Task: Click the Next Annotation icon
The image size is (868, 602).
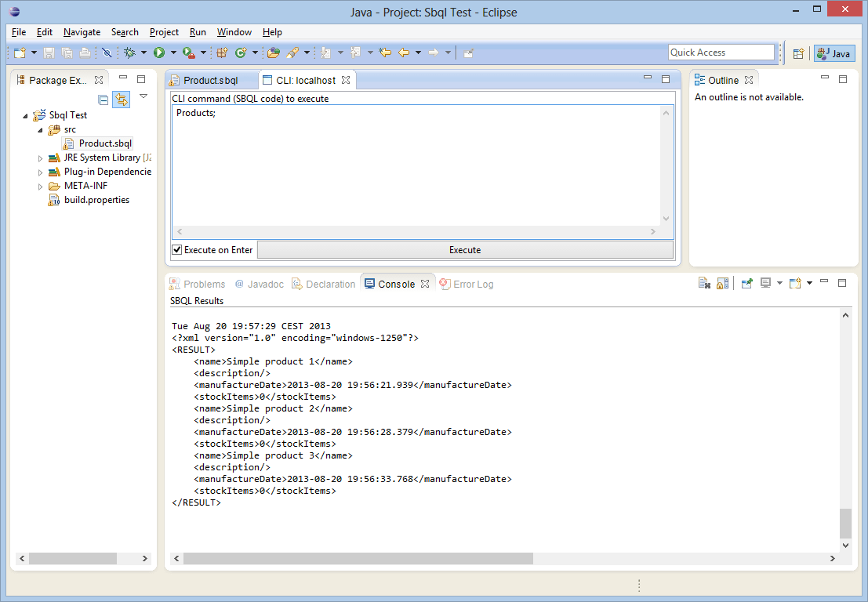Action: point(325,53)
